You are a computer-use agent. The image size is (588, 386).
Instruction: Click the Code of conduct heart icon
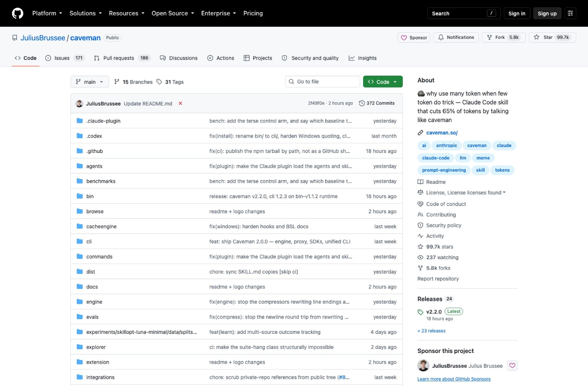[420, 204]
